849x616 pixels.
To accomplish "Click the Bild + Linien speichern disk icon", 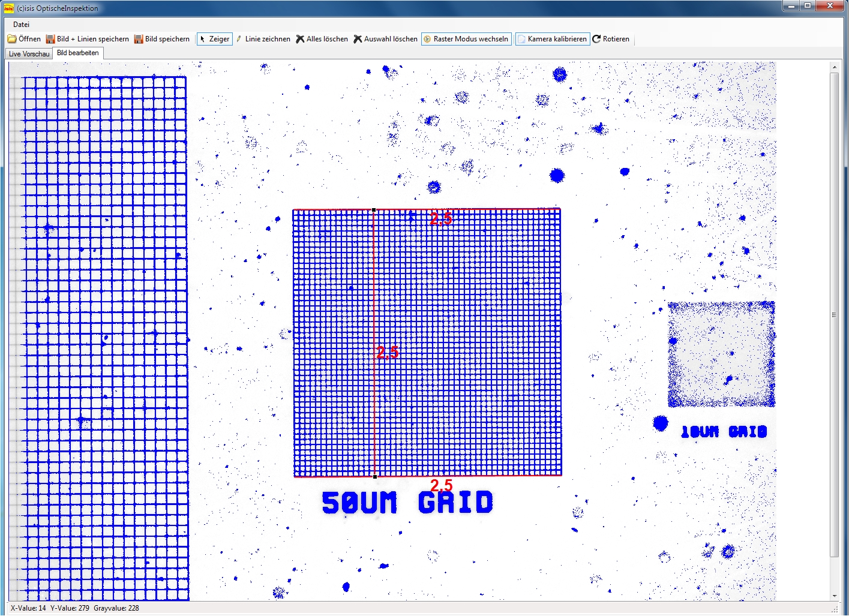I will pos(50,39).
